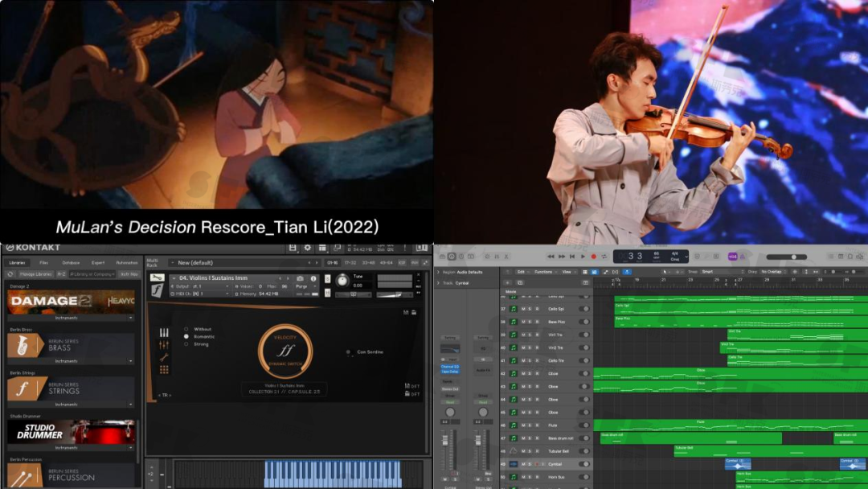
Task: Switch to the Automation tab
Action: pos(127,262)
